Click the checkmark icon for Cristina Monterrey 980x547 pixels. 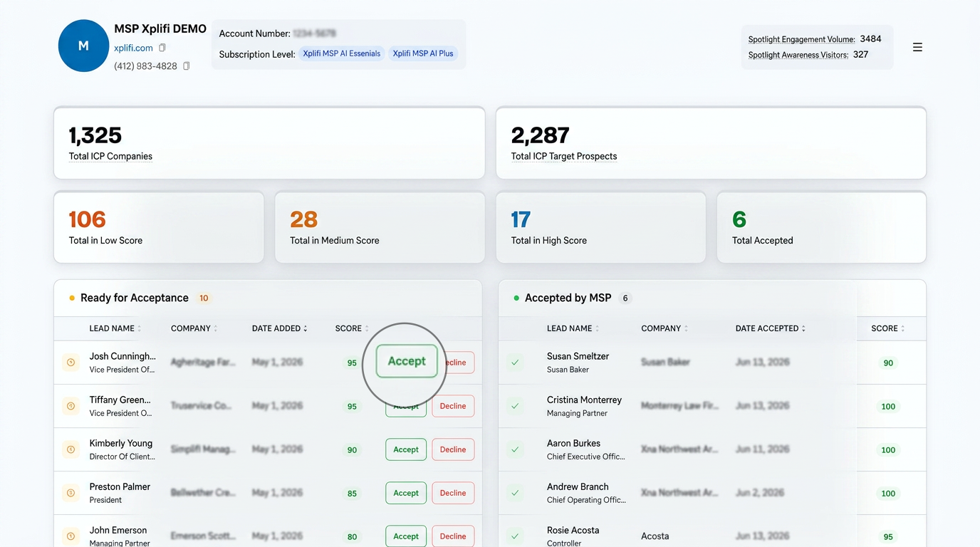pos(515,406)
